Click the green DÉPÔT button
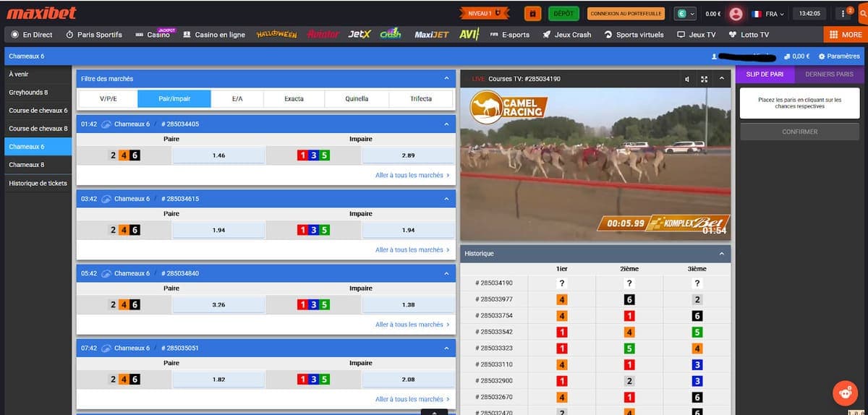Image resolution: width=868 pixels, height=415 pixels. click(x=563, y=13)
